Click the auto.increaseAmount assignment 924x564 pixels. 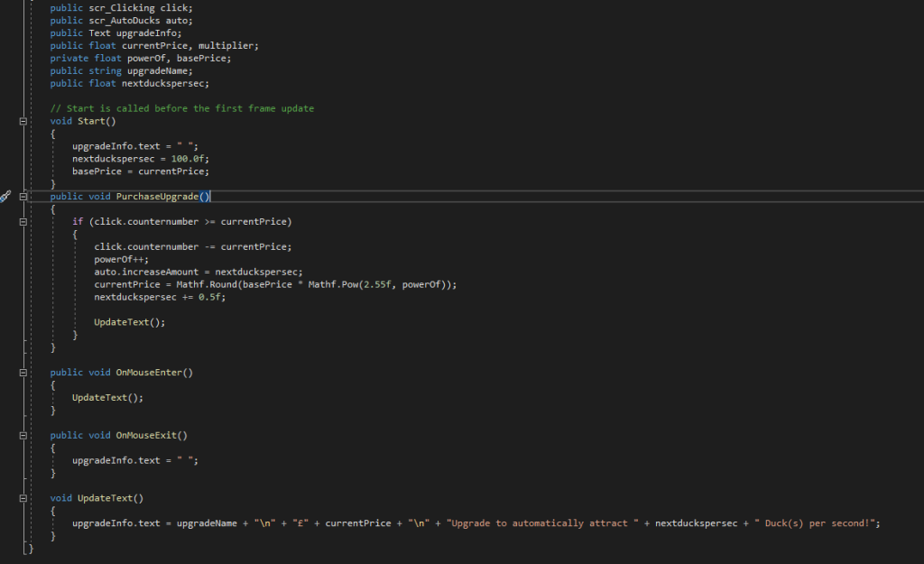tap(148, 272)
